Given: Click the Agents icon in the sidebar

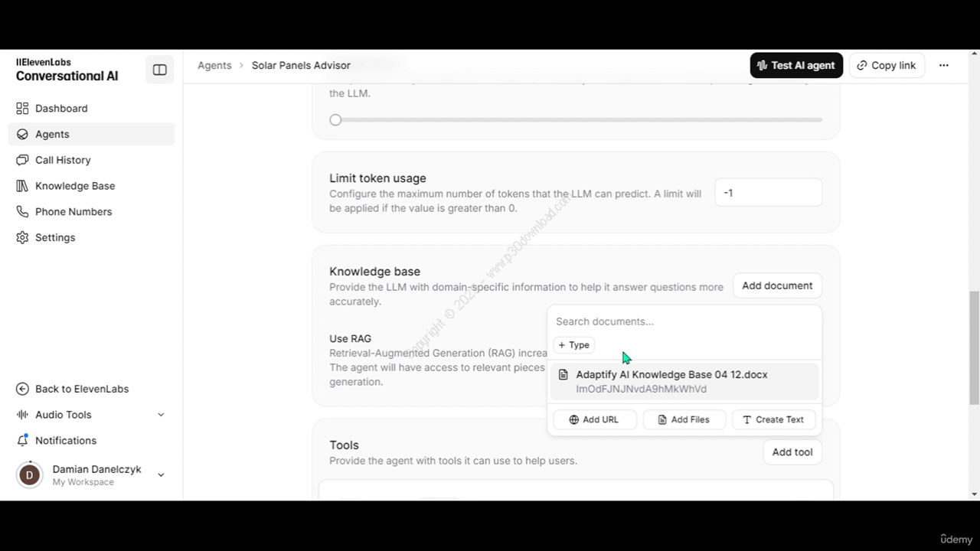Looking at the screenshot, I should click(22, 134).
